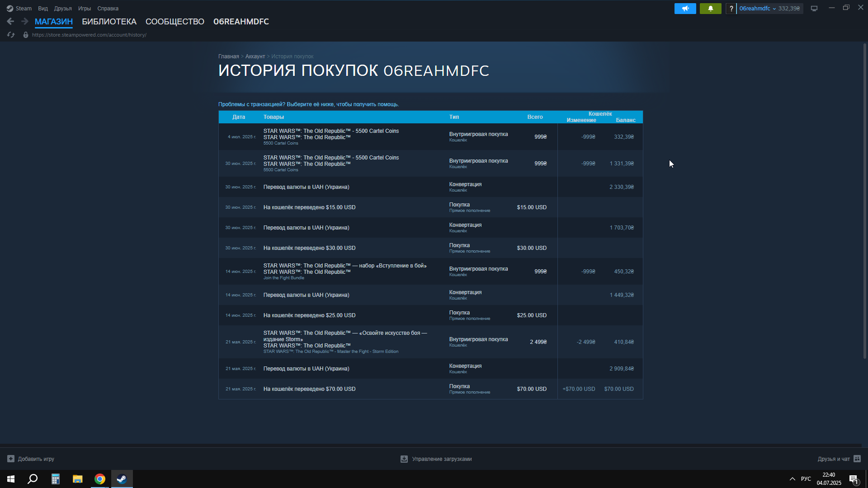
Task: Click the Add game plus icon
Action: click(x=11, y=459)
